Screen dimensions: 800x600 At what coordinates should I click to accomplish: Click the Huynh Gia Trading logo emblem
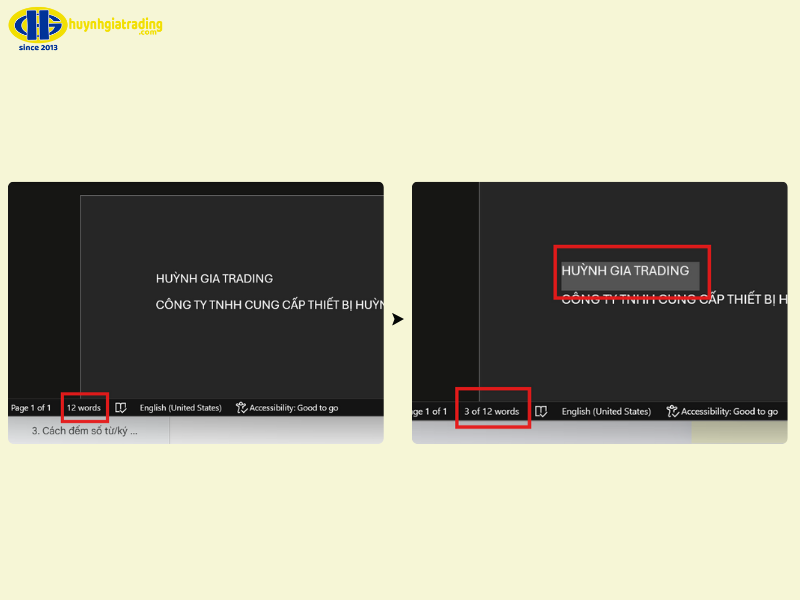[38, 25]
